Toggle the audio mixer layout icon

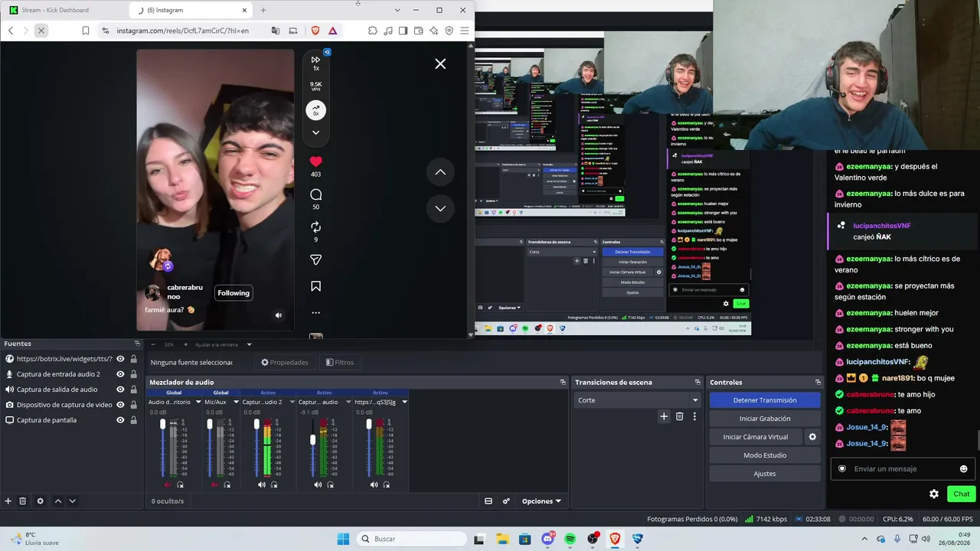click(x=488, y=501)
